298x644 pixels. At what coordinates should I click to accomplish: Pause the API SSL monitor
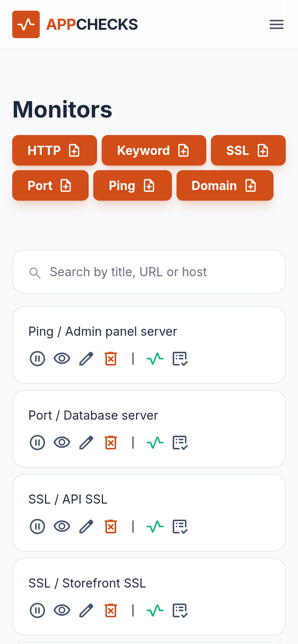(37, 526)
